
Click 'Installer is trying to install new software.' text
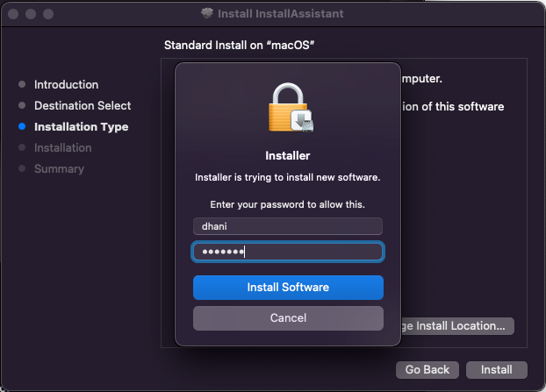288,177
